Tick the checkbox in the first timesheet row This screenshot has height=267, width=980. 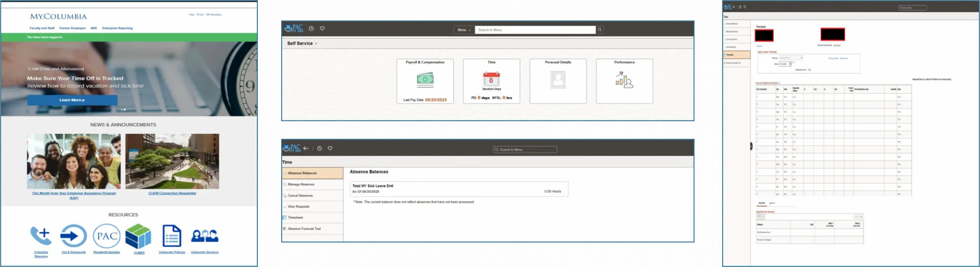[757, 96]
